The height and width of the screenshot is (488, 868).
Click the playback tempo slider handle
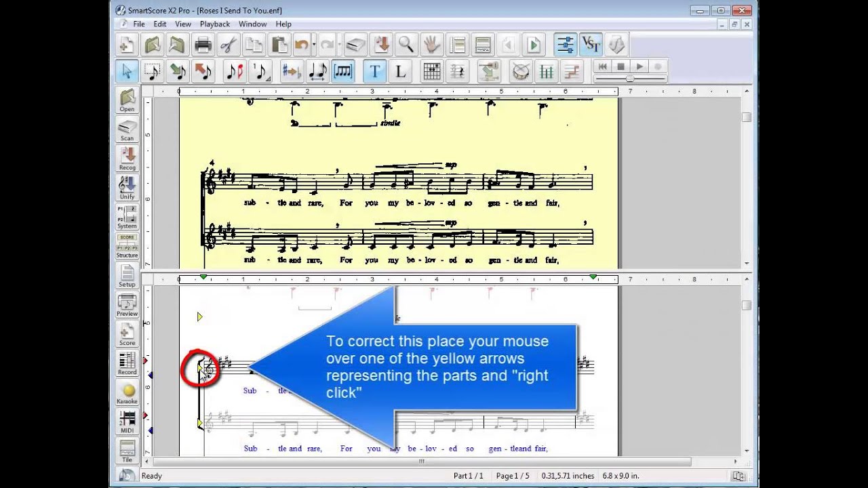tap(630, 79)
